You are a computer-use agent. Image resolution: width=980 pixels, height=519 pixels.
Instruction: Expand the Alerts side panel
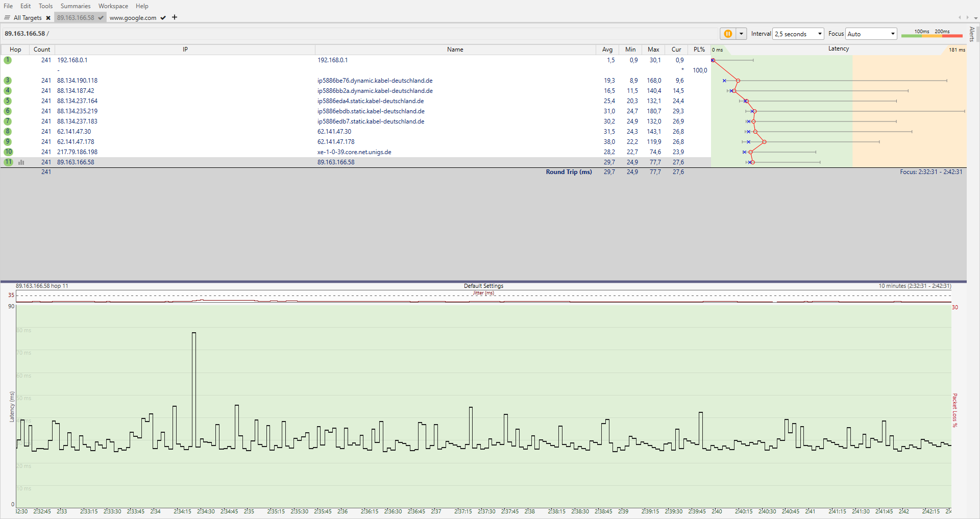tap(972, 34)
